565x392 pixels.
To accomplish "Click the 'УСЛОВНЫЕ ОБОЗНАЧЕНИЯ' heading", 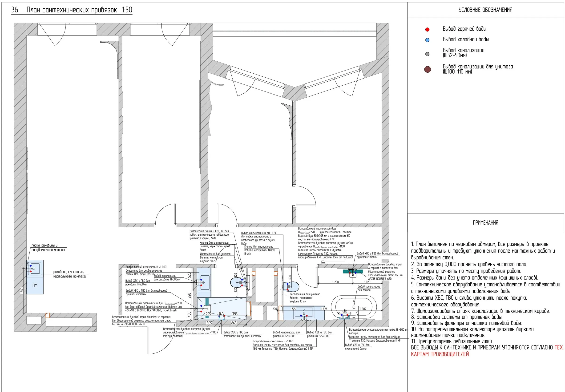I will (x=485, y=10).
